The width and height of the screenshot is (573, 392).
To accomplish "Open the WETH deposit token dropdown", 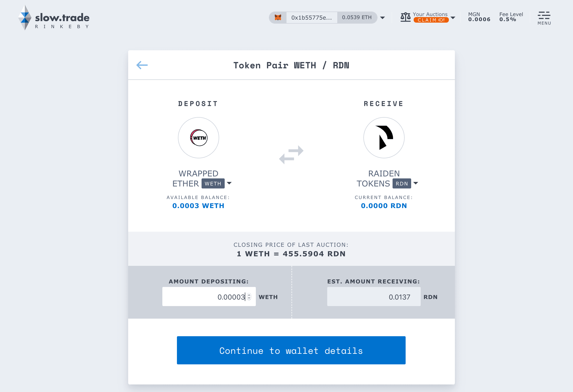I will [229, 183].
